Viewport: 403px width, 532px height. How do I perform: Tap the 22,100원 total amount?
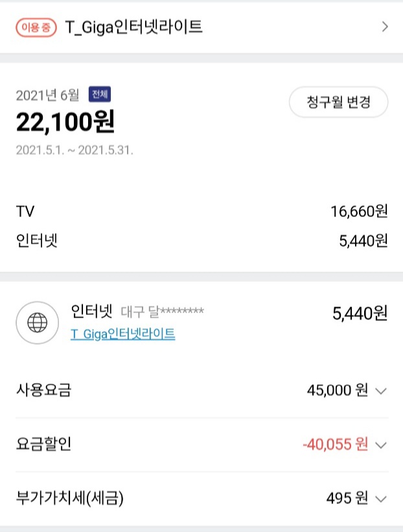pos(65,121)
